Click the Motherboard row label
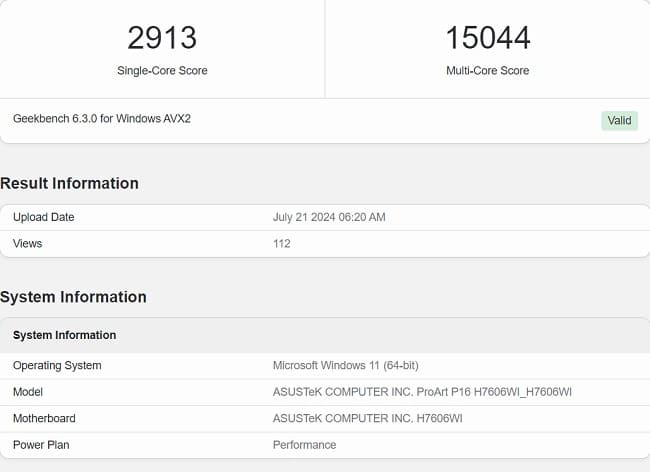Image resolution: width=650 pixels, height=472 pixels. pyautogui.click(x=44, y=419)
